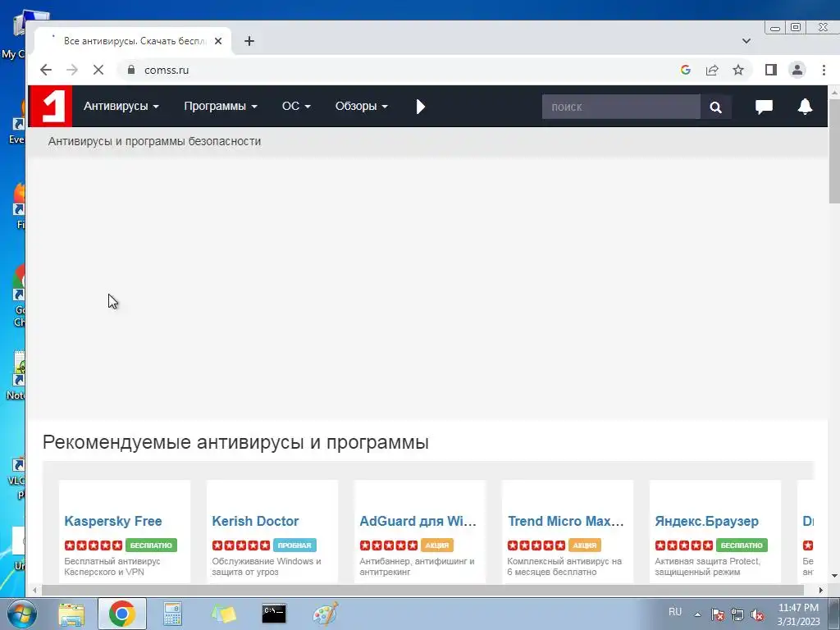Open Chrome's three-dot menu
The width and height of the screenshot is (840, 630).
coord(824,70)
